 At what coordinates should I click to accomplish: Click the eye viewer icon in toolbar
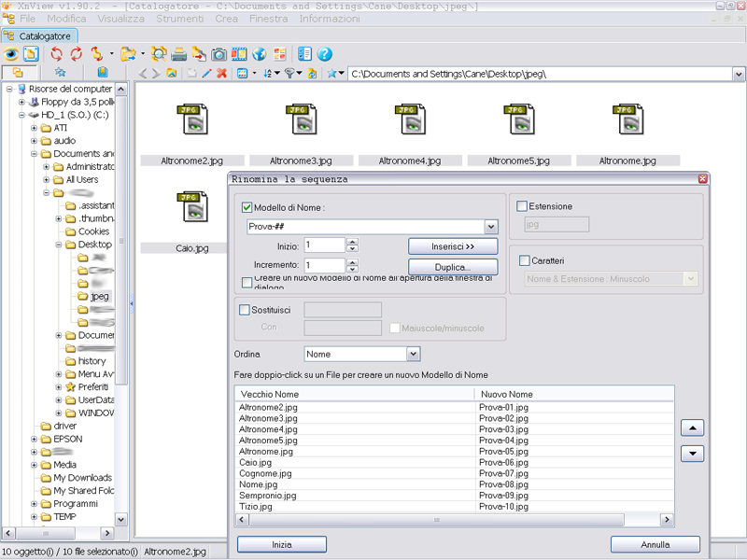click(x=11, y=54)
